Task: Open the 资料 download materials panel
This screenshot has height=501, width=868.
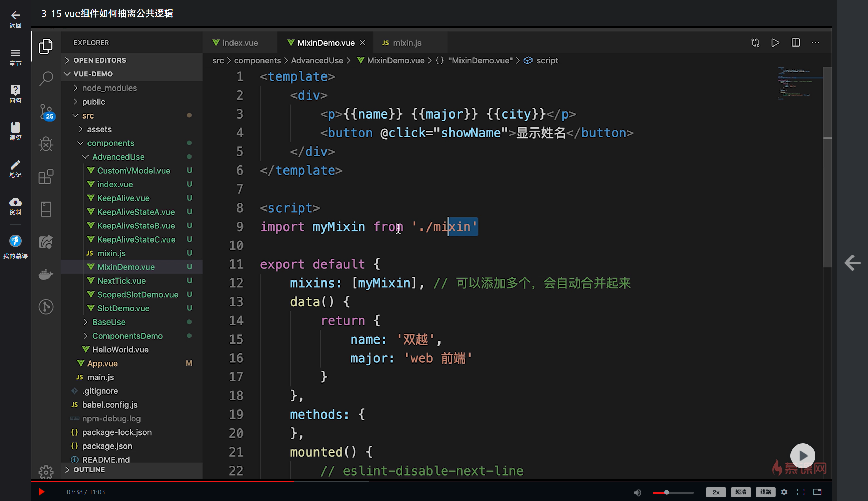Action: [x=15, y=206]
